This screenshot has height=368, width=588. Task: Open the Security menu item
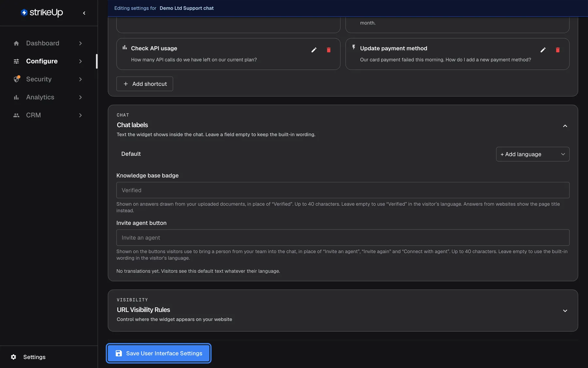tap(48, 79)
